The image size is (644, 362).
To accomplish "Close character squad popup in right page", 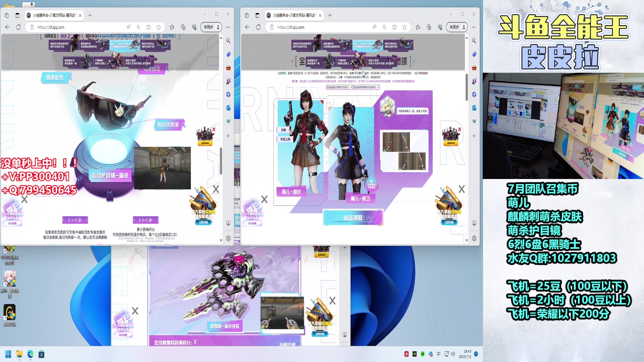I will (x=460, y=129).
